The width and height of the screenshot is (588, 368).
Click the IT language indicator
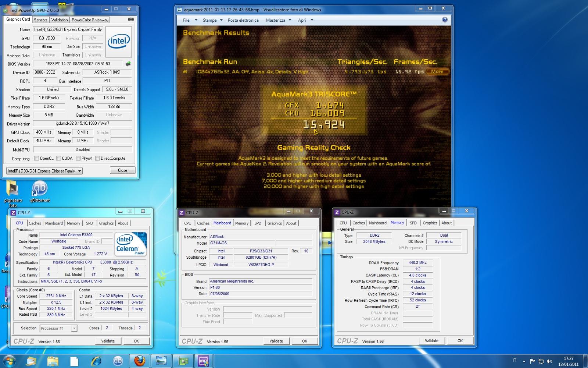514,360
